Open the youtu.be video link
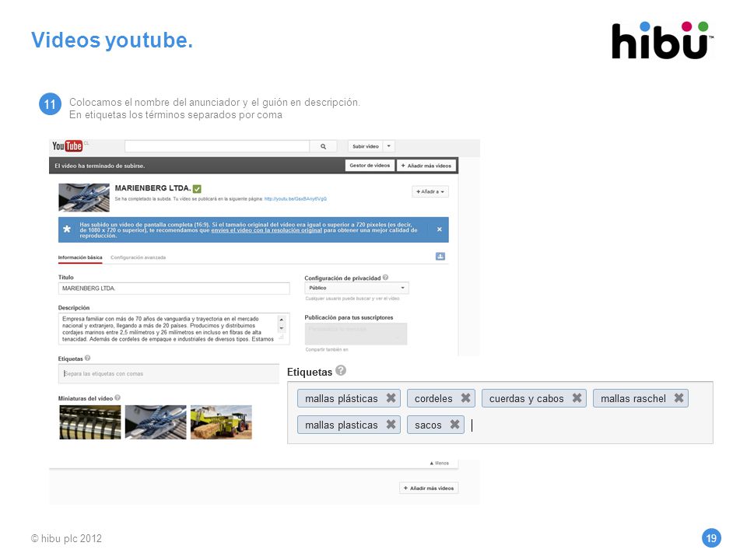The height and width of the screenshot is (560, 747). click(296, 199)
